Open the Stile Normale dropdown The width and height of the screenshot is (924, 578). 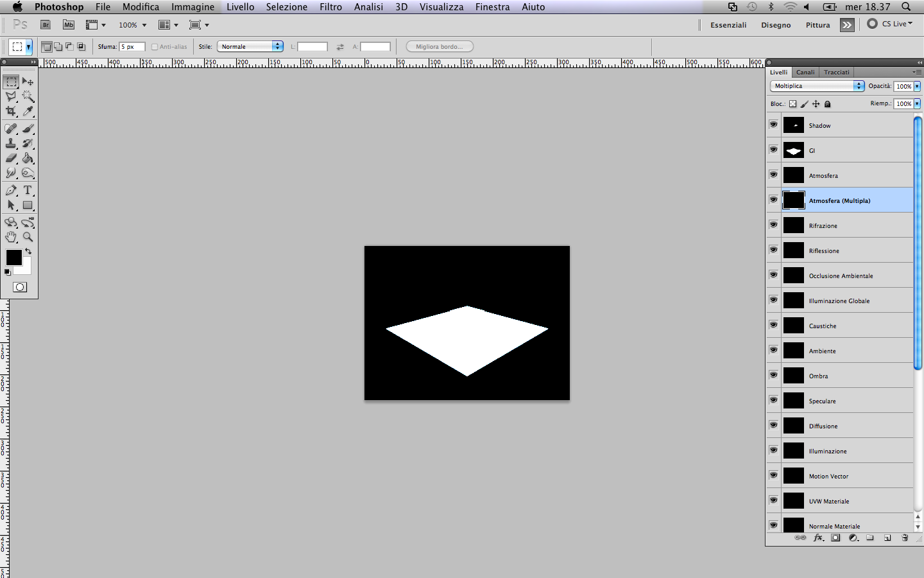(250, 46)
